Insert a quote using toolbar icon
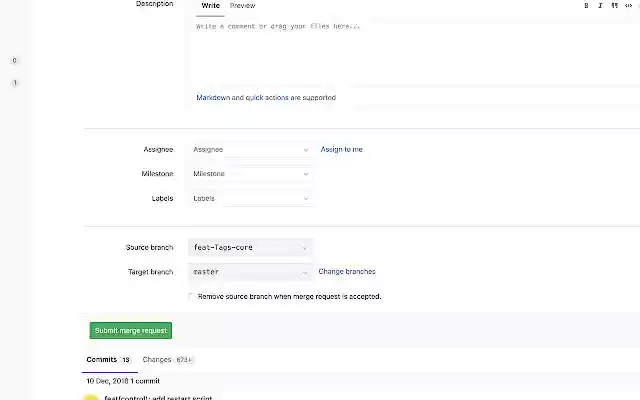The width and height of the screenshot is (640, 400). pyautogui.click(x=614, y=6)
